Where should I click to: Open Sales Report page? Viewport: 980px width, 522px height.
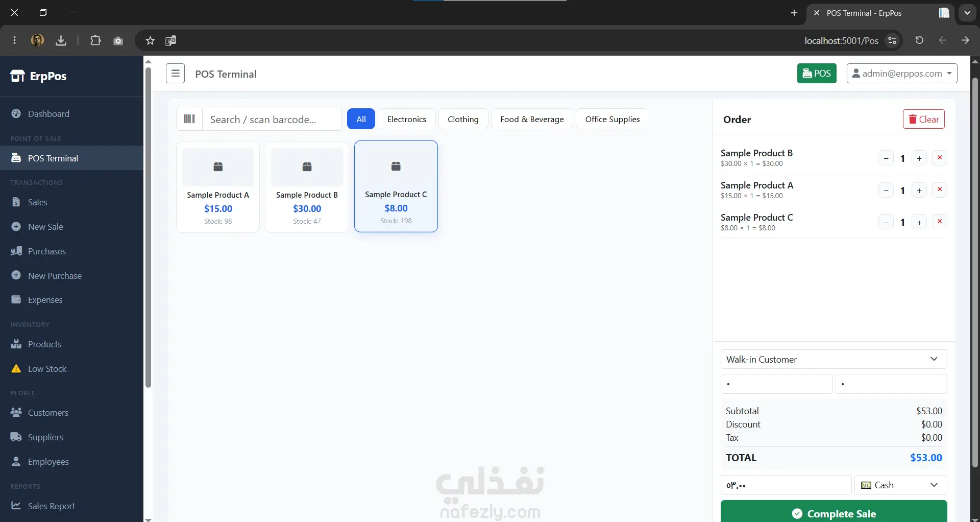[71, 506]
